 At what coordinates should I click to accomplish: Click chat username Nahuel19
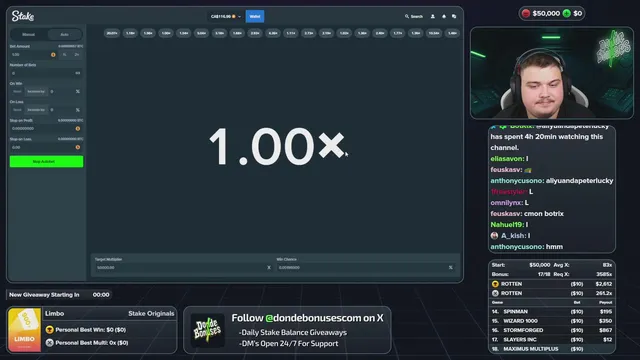click(x=507, y=225)
